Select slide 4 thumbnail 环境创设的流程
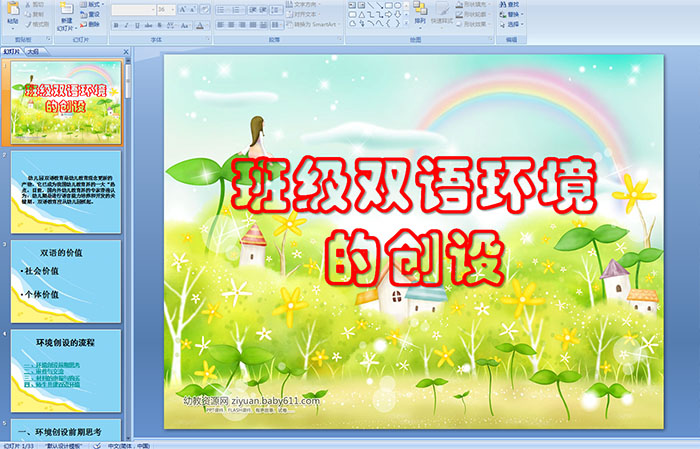This screenshot has height=449, width=700. coord(66,371)
